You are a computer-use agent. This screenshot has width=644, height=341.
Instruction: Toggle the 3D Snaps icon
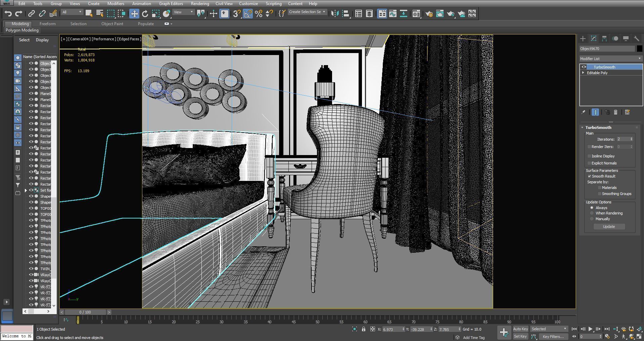[x=237, y=13]
